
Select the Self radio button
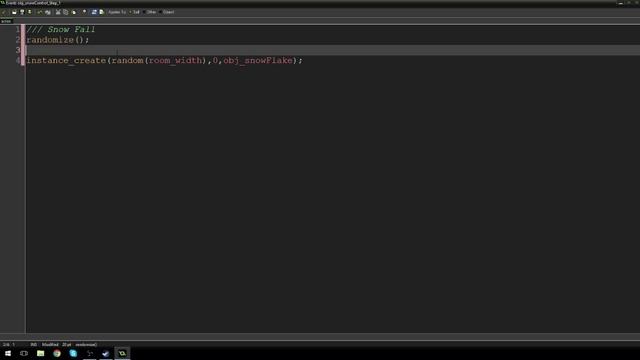(x=134, y=12)
